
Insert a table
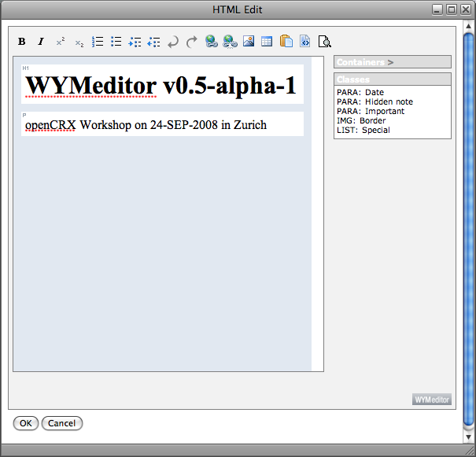(267, 41)
